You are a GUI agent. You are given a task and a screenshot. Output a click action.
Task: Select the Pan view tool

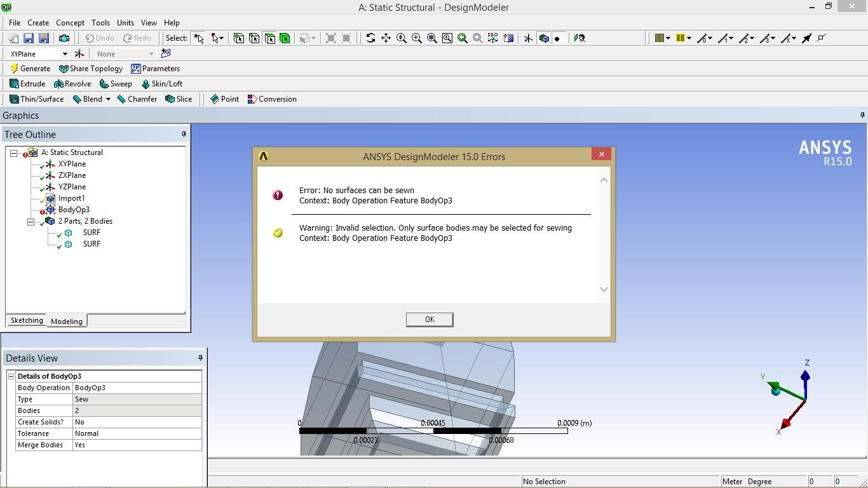(386, 38)
